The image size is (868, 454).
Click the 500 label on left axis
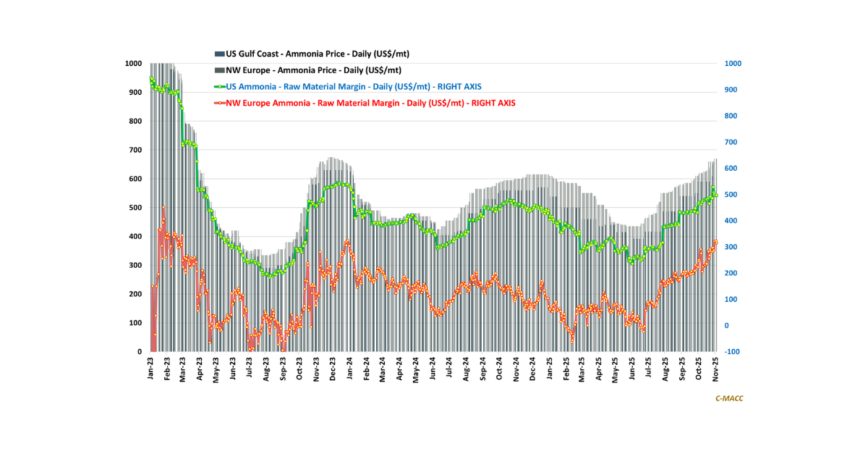[x=135, y=208]
